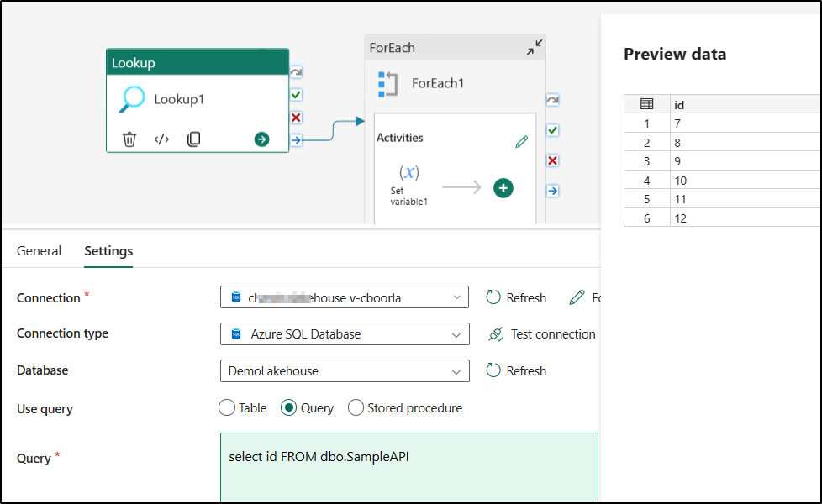822x504 pixels.
Task: Switch to the General tab
Action: [x=39, y=251]
